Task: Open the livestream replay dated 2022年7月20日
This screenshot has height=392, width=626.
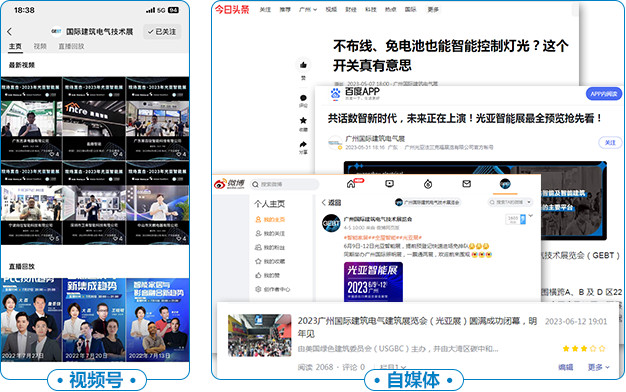Action: click(94, 320)
